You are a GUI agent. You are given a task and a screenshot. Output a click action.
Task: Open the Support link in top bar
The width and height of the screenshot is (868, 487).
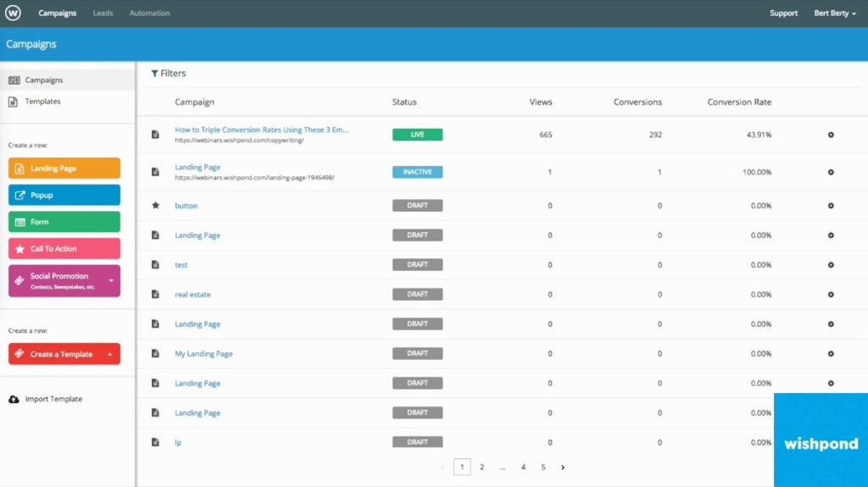point(783,13)
